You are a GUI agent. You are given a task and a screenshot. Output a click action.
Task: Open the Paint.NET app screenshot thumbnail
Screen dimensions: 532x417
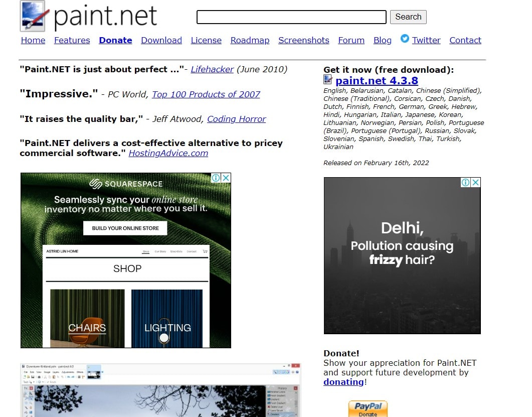[160, 390]
